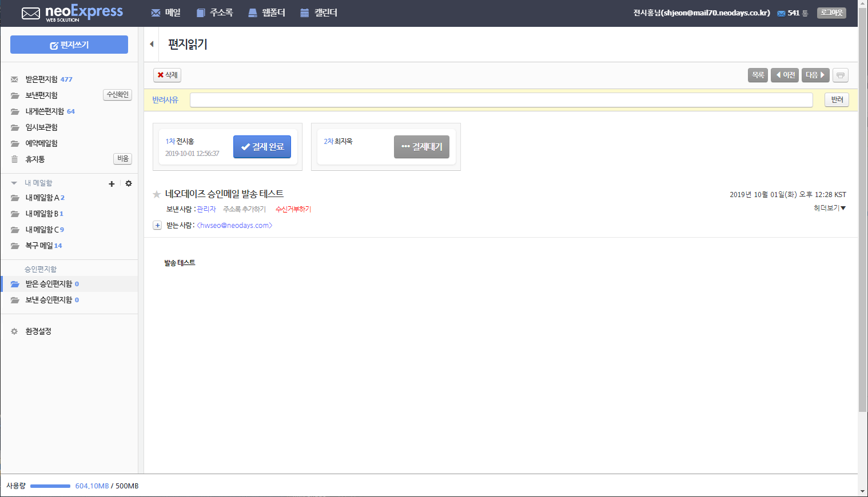The width and height of the screenshot is (868, 497).
Task: Click the 편지쓰기 compose button
Action: tap(69, 45)
